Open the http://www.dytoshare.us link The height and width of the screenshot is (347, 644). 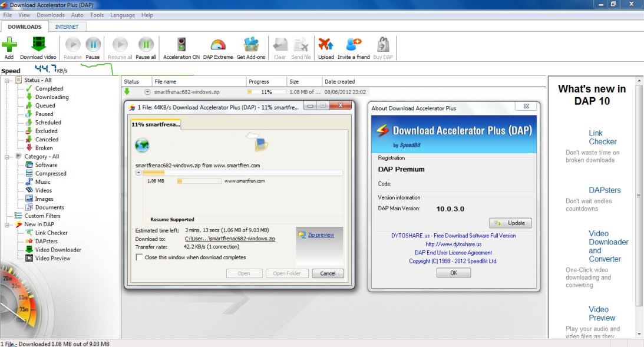click(454, 244)
